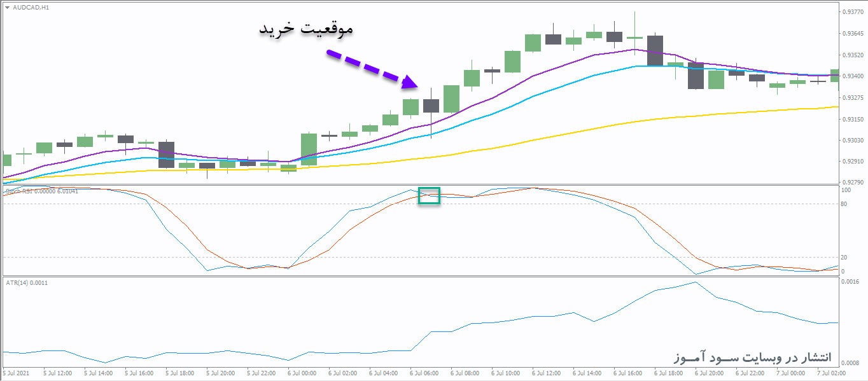Select the 6 Jul 06:00 time label

424,373
